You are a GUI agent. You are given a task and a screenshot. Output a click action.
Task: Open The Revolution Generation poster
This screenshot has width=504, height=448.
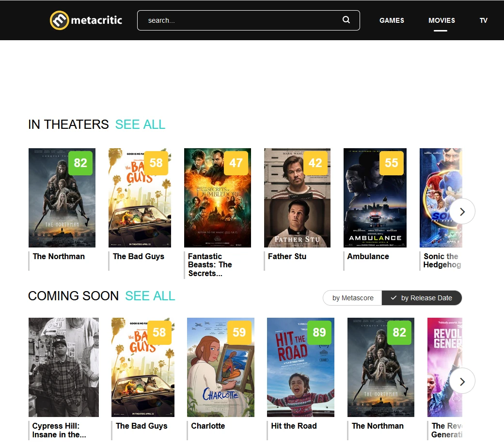point(445,368)
